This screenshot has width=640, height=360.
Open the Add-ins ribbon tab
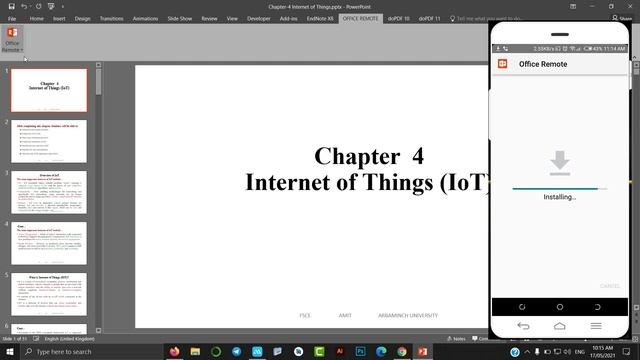click(289, 19)
